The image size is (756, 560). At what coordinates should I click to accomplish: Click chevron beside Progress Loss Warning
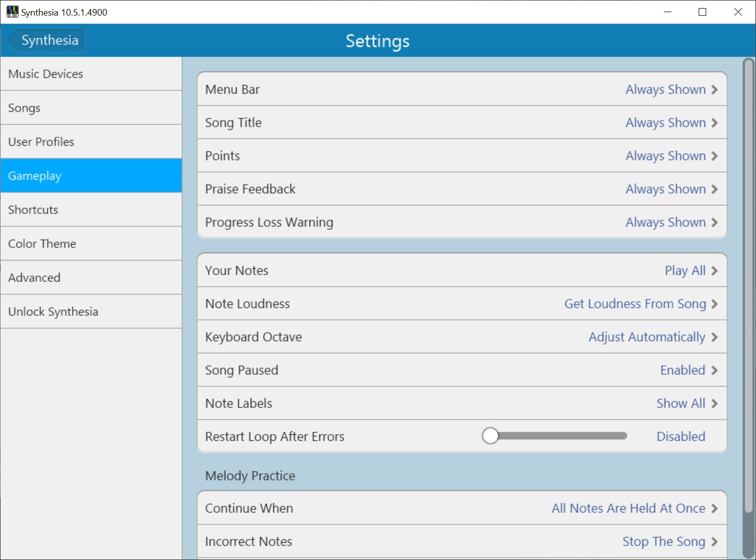[714, 222]
